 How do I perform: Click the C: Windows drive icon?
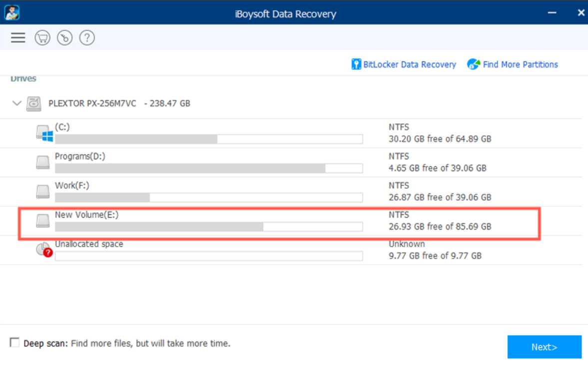pos(44,133)
